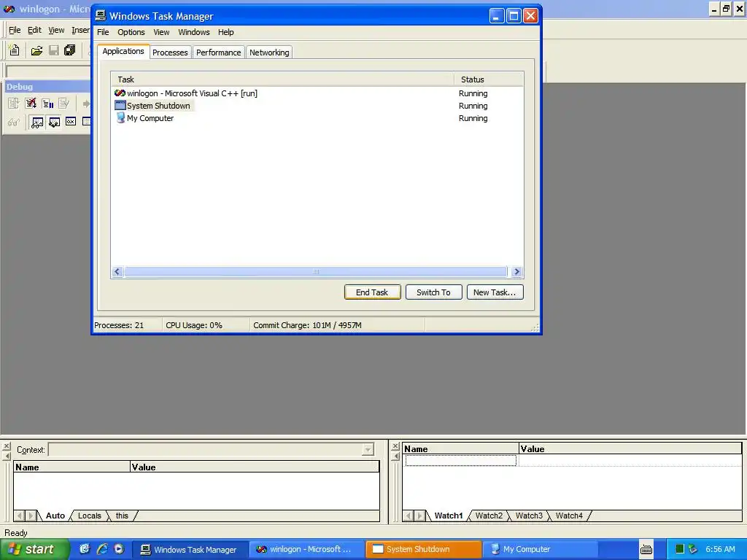Image resolution: width=747 pixels, height=560 pixels.
Task: Click the empty Watch name input cell
Action: tap(461, 461)
